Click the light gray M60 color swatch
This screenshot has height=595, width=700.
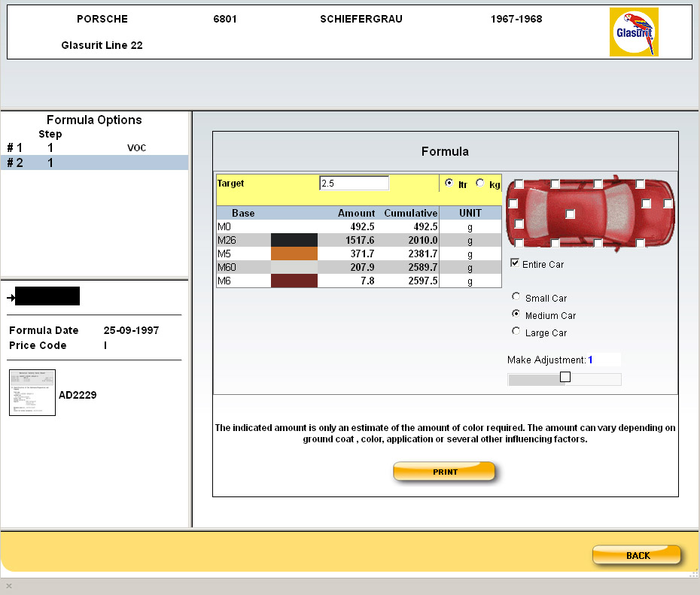pyautogui.click(x=294, y=267)
